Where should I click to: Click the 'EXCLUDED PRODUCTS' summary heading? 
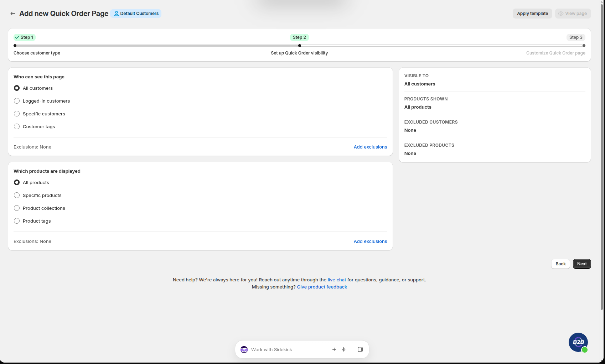pyautogui.click(x=429, y=145)
